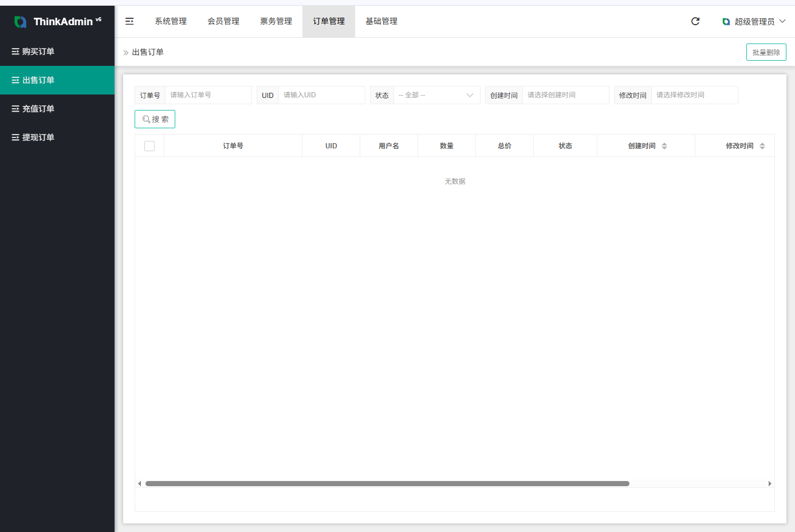The image size is (795, 532).
Task: Open 充值订单 in sidebar
Action: pyautogui.click(x=57, y=109)
